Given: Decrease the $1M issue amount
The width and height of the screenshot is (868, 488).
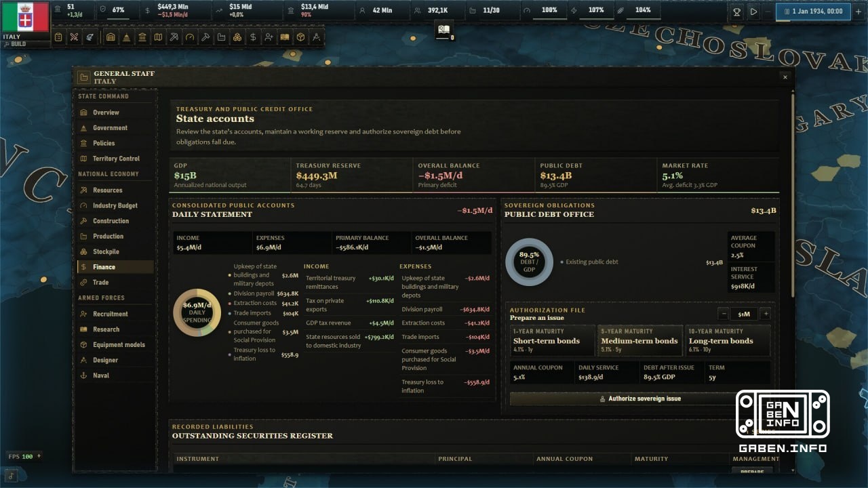Looking at the screenshot, I should pyautogui.click(x=724, y=314).
